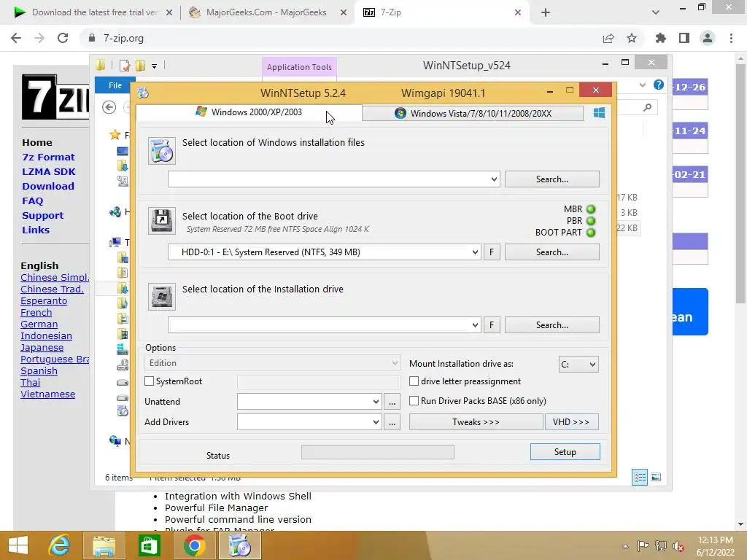Click the Windows Start button
The height and width of the screenshot is (560, 747).
point(18,545)
